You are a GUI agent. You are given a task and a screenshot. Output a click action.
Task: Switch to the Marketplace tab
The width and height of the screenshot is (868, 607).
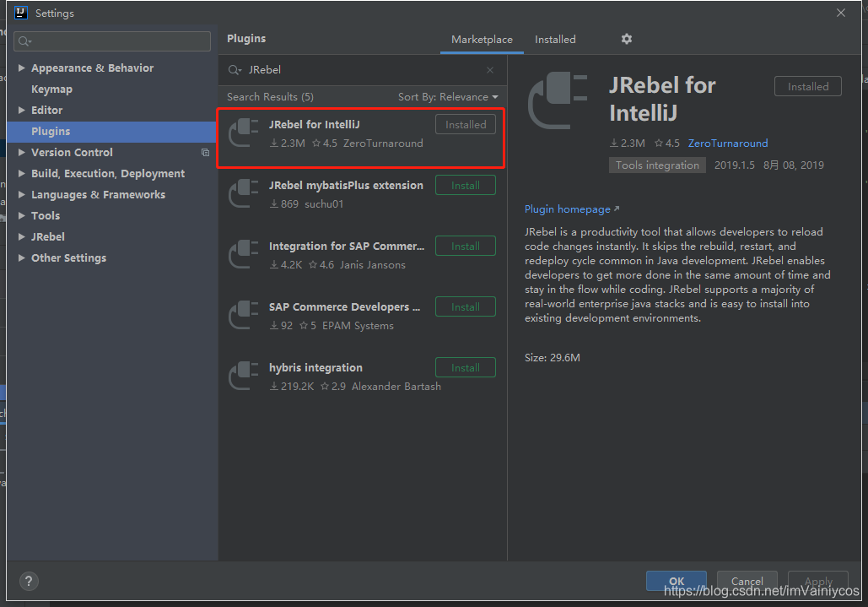click(x=482, y=40)
